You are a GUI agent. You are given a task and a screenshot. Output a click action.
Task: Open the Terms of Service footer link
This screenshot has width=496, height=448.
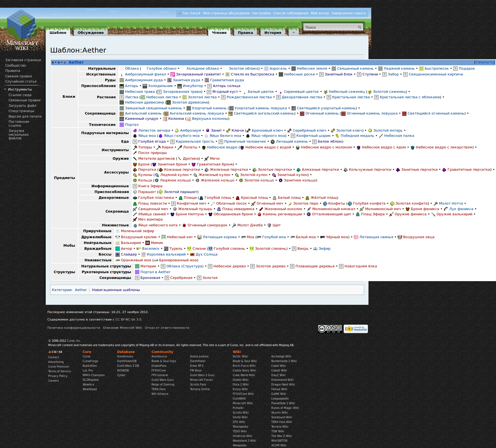point(59,371)
